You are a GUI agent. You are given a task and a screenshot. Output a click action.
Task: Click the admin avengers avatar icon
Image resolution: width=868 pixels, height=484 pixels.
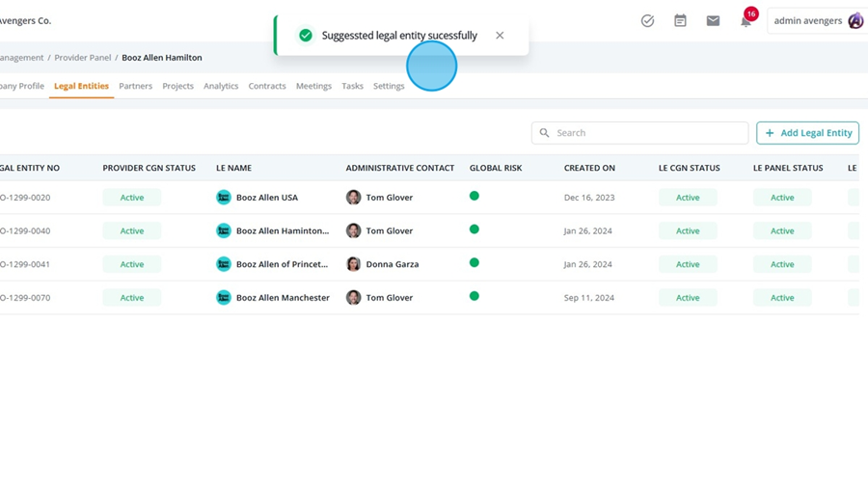pyautogui.click(x=855, y=21)
